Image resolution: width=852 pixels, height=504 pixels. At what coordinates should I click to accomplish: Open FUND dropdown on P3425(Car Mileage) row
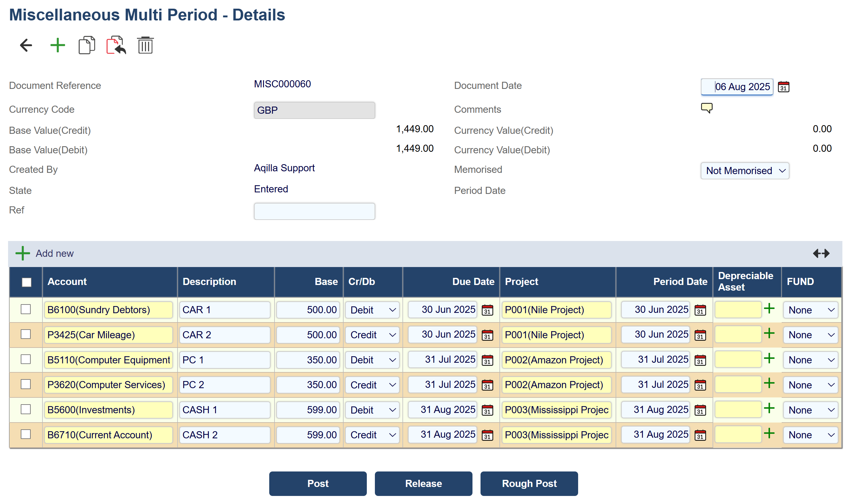(810, 335)
